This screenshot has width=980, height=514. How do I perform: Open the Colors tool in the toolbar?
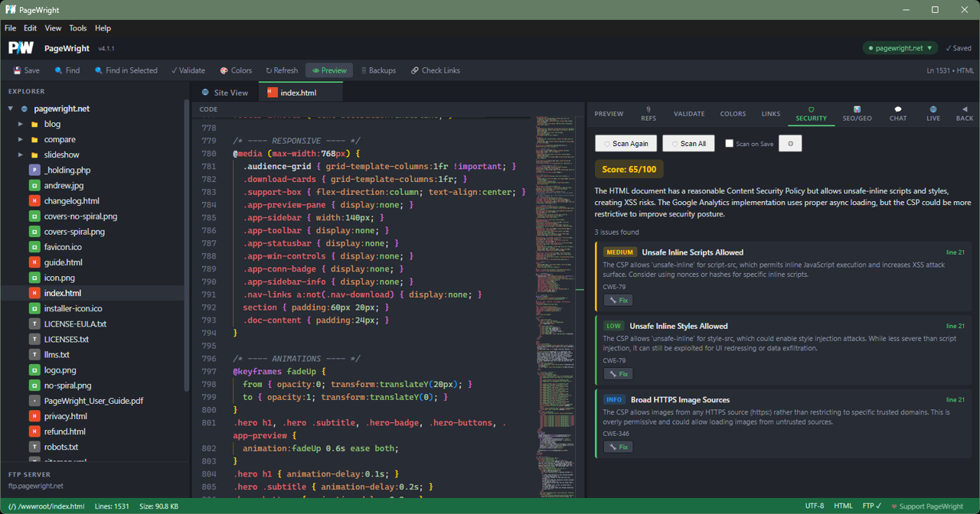click(x=235, y=70)
